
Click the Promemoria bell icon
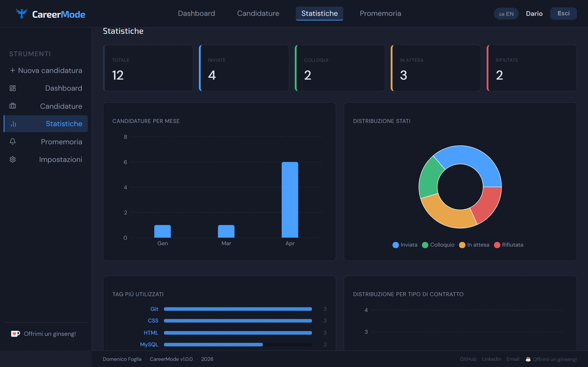coord(13,142)
